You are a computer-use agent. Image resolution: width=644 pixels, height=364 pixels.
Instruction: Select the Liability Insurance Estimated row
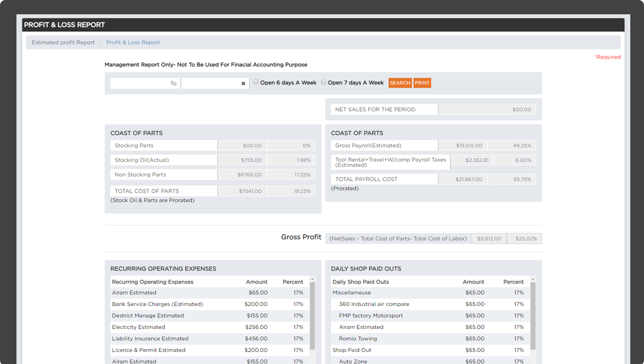point(150,339)
